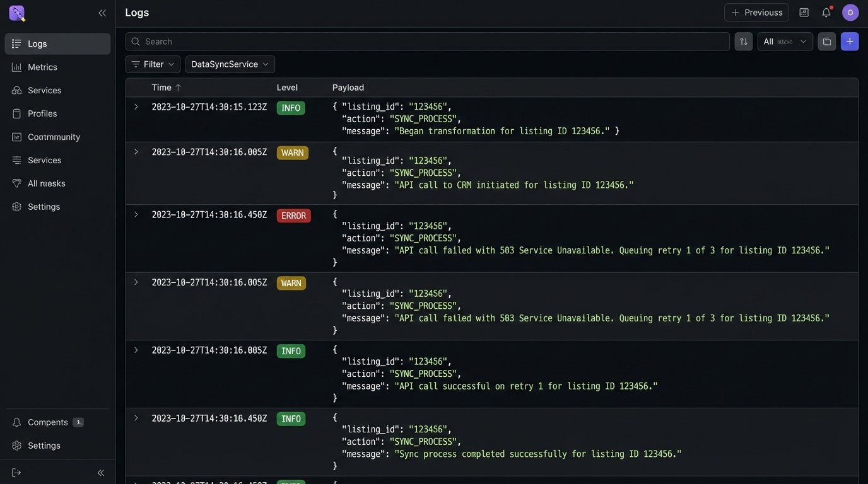Click the Search logs input field
This screenshot has height=484, width=868.
pos(428,42)
